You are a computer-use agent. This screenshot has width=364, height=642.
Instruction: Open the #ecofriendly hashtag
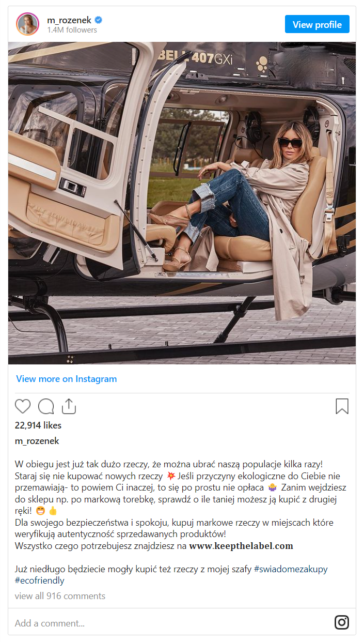coord(40,580)
